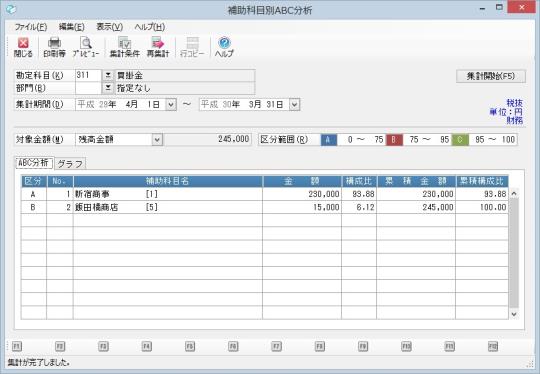
Task: Click the empty 部門 code field
Action: (x=88, y=88)
